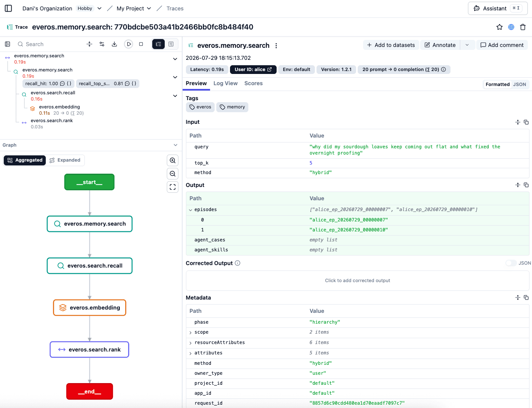View metadata braces on recall_top_s score
Image resolution: width=532 pixels, height=408 pixels.
coord(134,84)
